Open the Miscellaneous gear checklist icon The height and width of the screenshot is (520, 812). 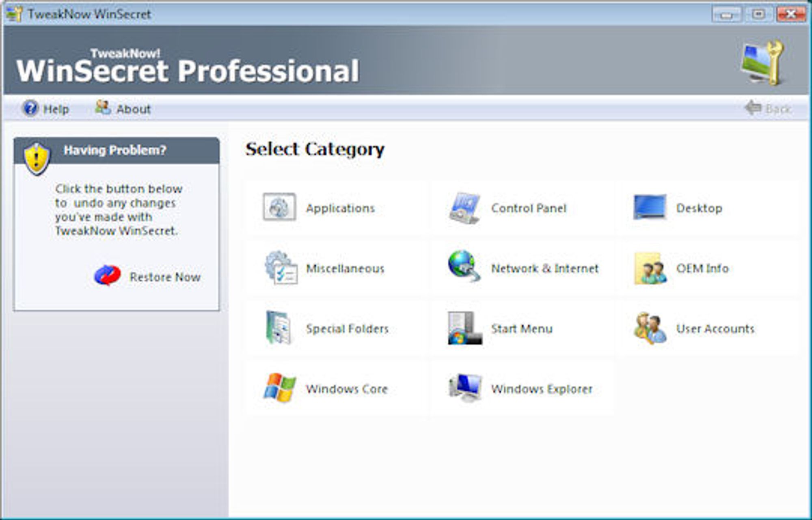[281, 267]
